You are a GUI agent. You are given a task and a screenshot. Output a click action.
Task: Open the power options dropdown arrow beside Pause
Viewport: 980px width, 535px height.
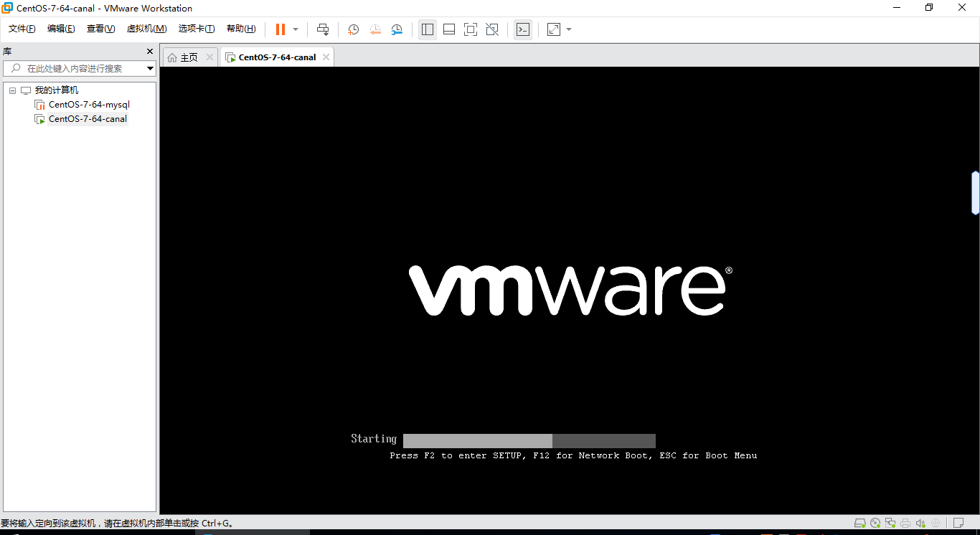pos(296,29)
